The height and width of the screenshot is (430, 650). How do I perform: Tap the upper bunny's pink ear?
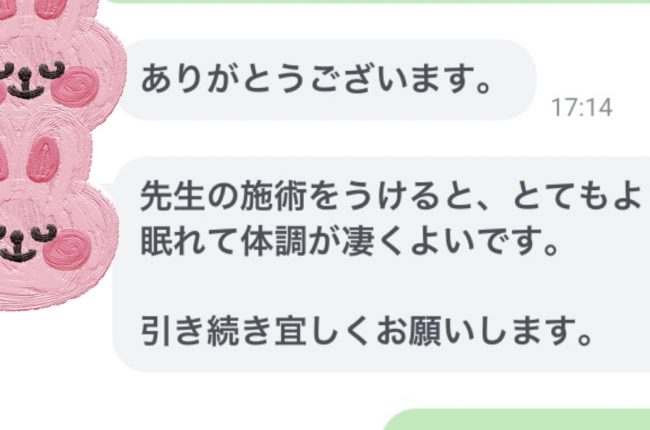[51, 8]
